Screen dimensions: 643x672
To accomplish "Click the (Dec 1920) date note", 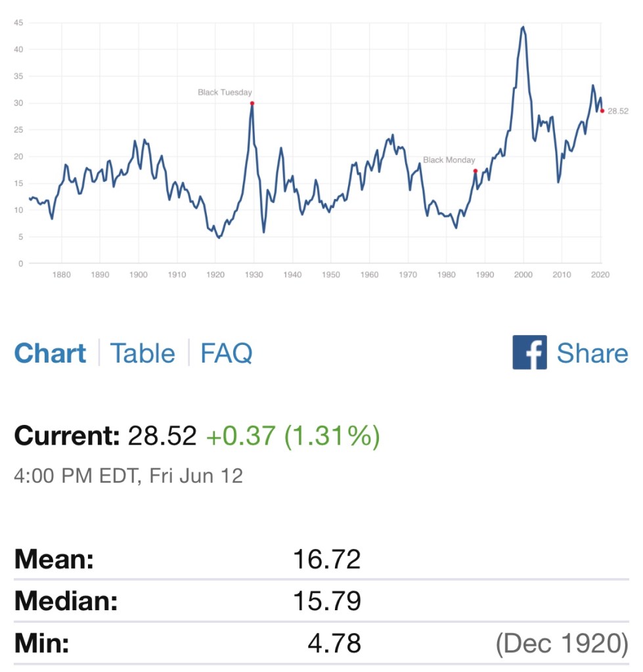I will coord(562,644).
